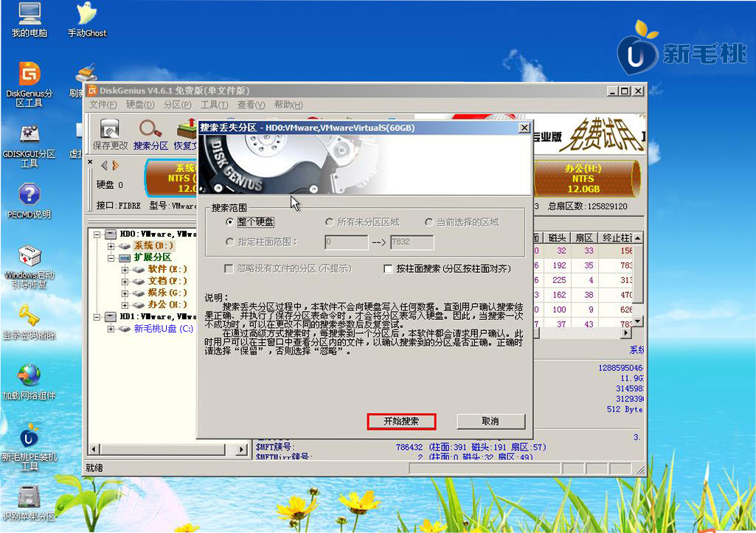The image size is (756, 533).
Task: Select the DiskGenius分区工具 desktop icon
Action: coord(30,84)
